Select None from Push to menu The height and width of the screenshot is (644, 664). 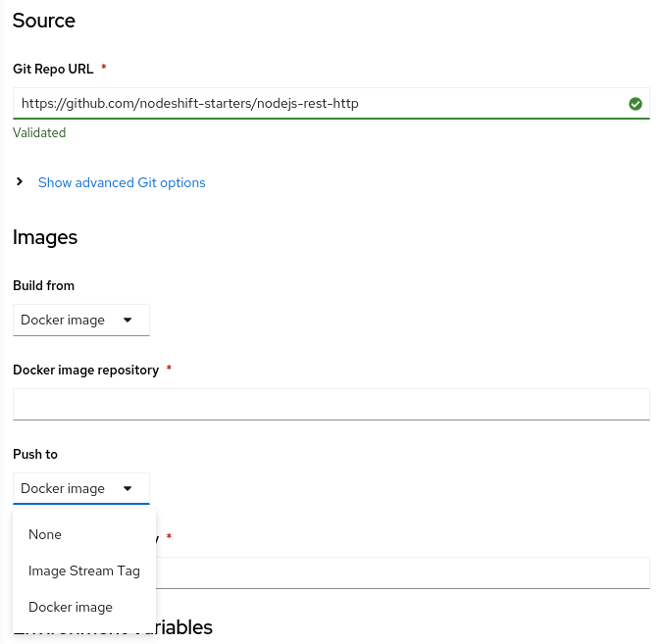click(x=84, y=534)
